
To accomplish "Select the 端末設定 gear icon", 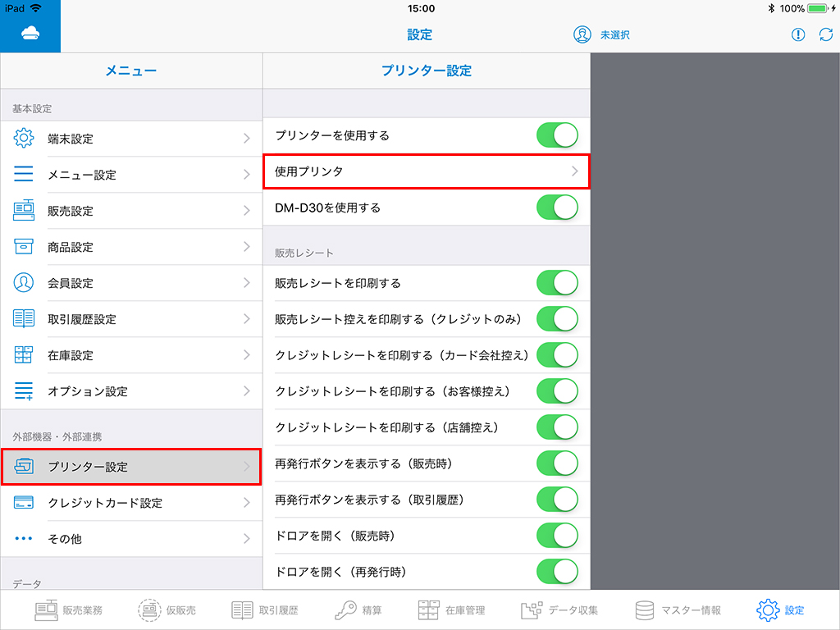I will pyautogui.click(x=25, y=139).
